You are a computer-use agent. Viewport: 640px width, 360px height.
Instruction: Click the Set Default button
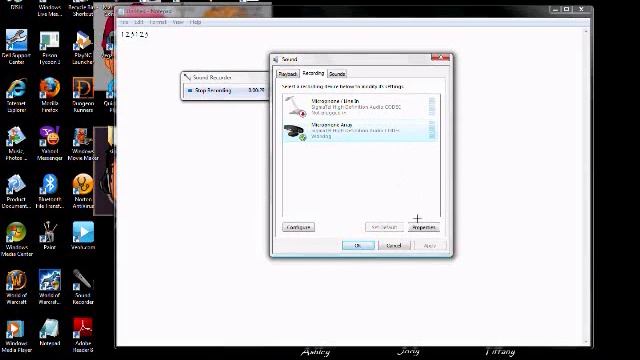[384, 227]
